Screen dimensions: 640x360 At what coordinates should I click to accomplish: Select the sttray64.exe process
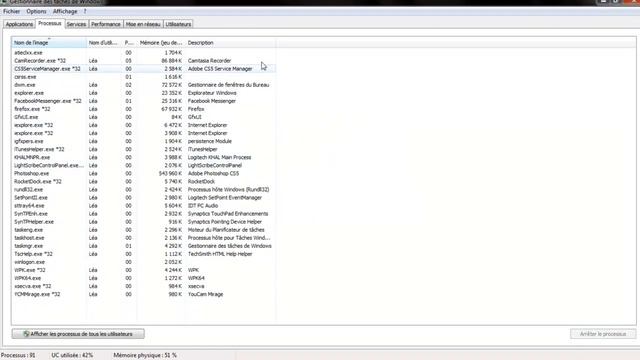(x=144, y=206)
